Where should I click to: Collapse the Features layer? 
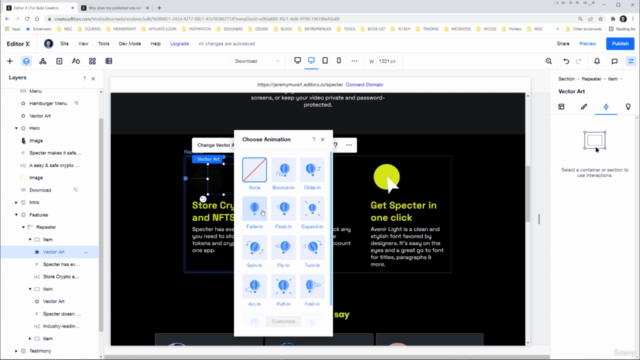tap(16, 215)
